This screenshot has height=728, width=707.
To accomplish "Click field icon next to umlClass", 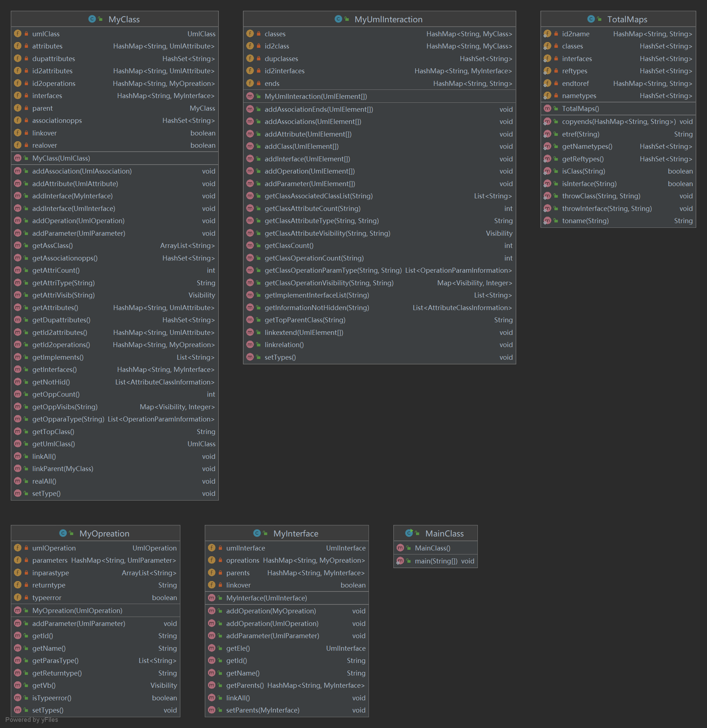I will (x=18, y=34).
